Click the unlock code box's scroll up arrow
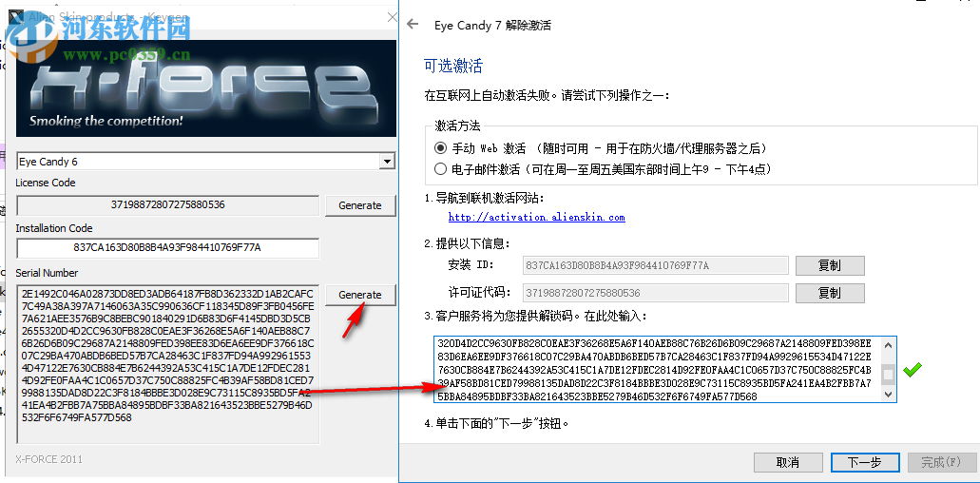The height and width of the screenshot is (483, 980). pos(889,343)
